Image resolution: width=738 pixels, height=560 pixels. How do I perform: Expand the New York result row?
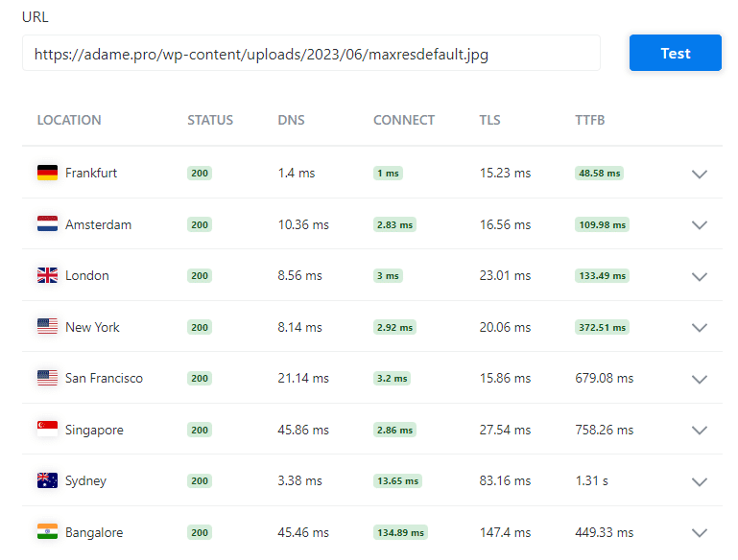pos(700,328)
